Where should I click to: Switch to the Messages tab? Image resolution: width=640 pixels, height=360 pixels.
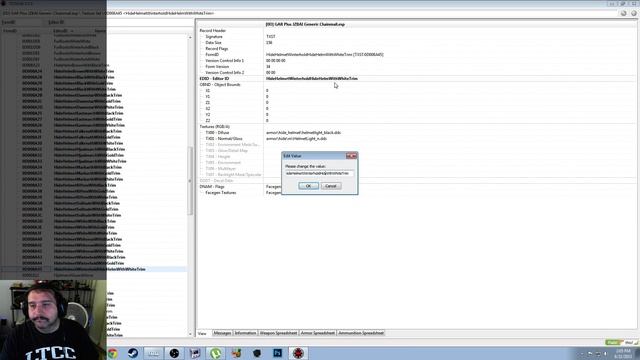coord(222,333)
